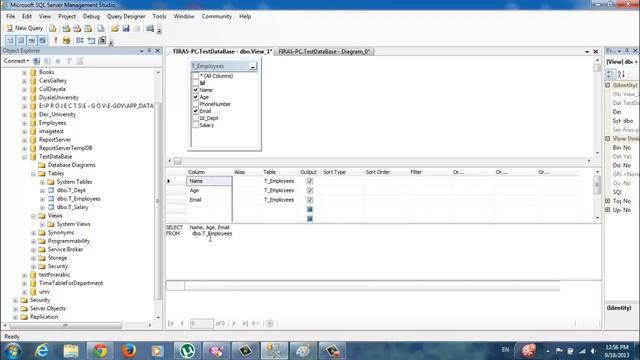Expand the Programmability folder

tap(33, 241)
